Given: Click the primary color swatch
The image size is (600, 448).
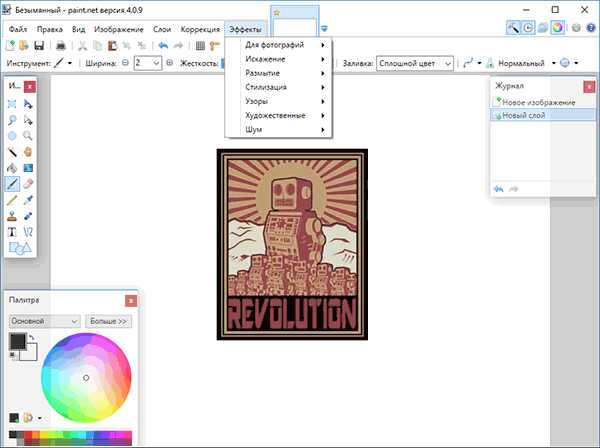Looking at the screenshot, I should pyautogui.click(x=17, y=342).
